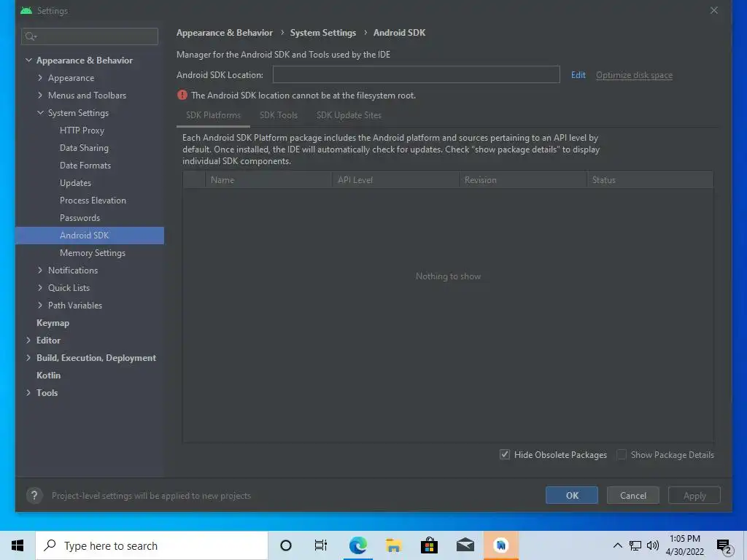Click the API Level column header

[x=395, y=180]
